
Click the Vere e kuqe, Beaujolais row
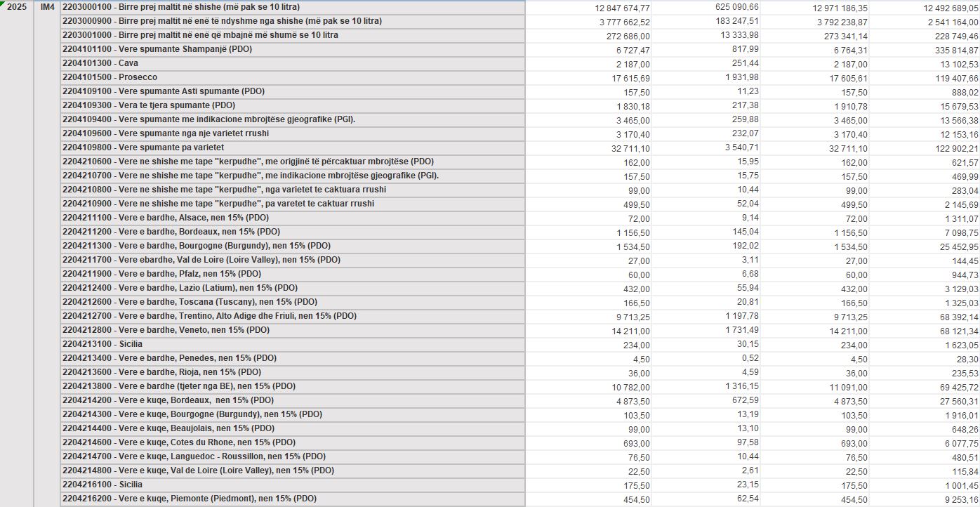(168, 428)
